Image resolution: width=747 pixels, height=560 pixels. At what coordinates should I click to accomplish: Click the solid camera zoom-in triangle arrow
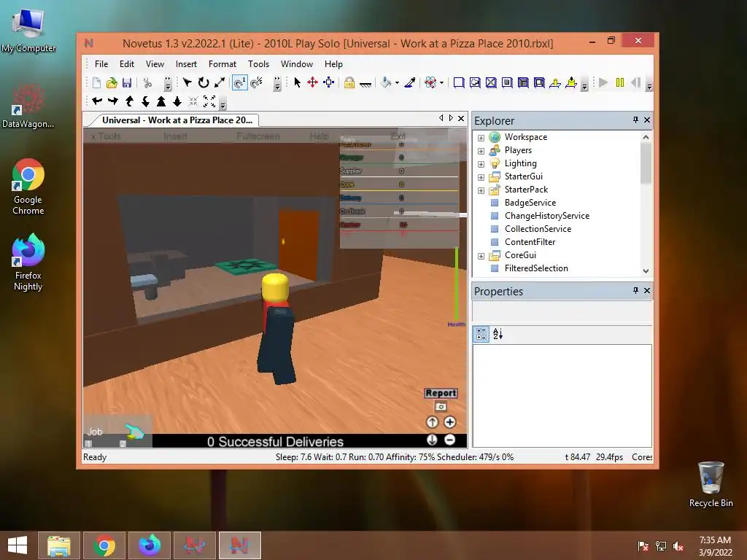pyautogui.click(x=161, y=101)
